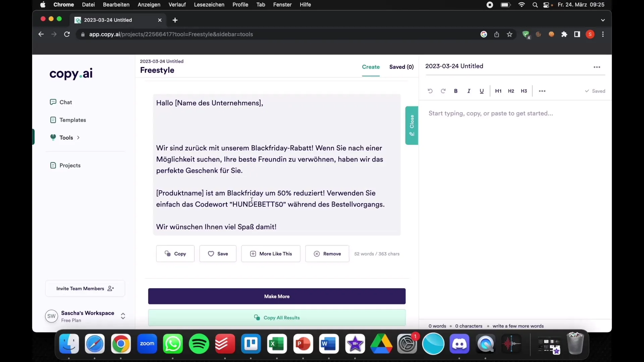644x362 pixels.
Task: Select the H1 heading style
Action: (498, 90)
